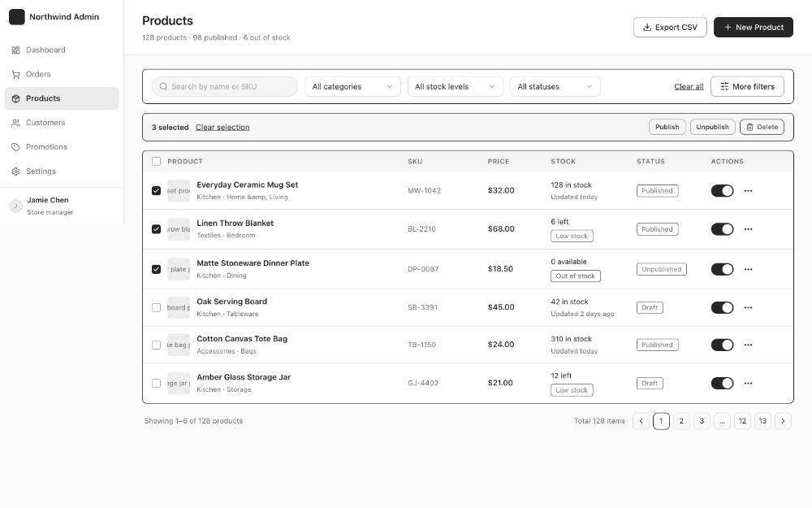Open more actions for Matte Stoneware Dinner Plate
Image resolution: width=812 pixels, height=508 pixels.
[x=749, y=269]
